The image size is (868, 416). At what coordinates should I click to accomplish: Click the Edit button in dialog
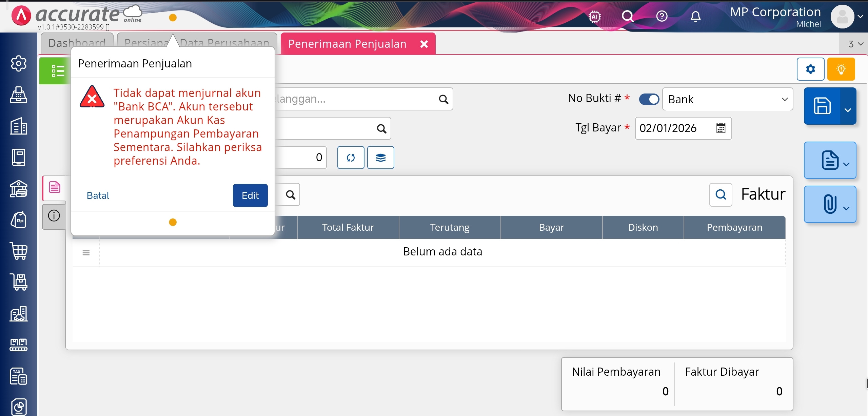click(x=250, y=195)
